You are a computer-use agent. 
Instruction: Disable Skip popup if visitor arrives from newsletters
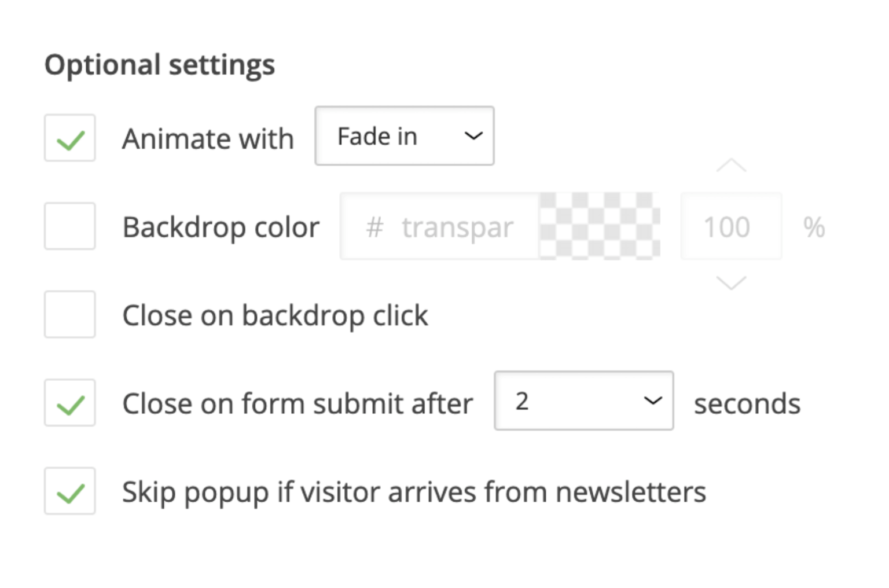(69, 491)
